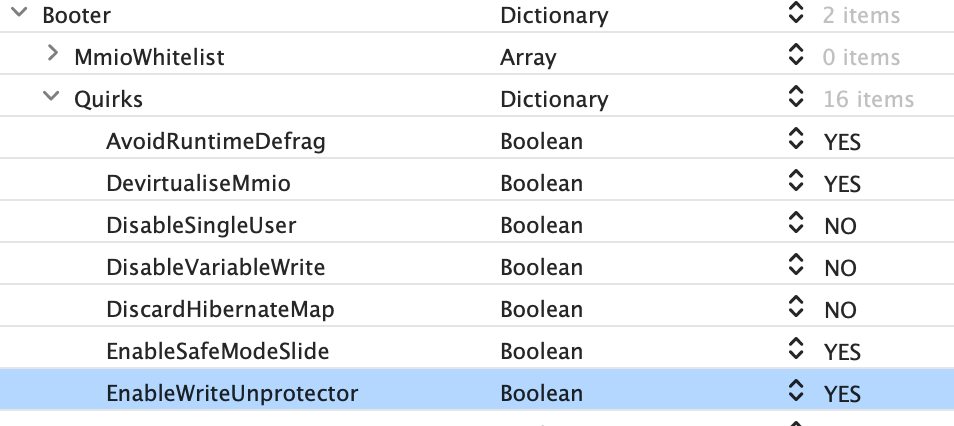The height and width of the screenshot is (426, 954).
Task: Expand the MmioWhitelist array
Action: pos(52,56)
